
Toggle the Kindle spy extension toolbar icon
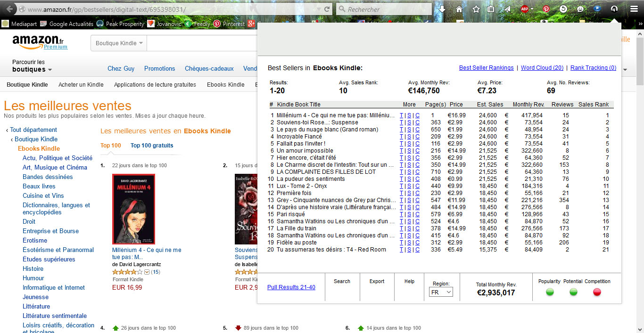(x=614, y=9)
